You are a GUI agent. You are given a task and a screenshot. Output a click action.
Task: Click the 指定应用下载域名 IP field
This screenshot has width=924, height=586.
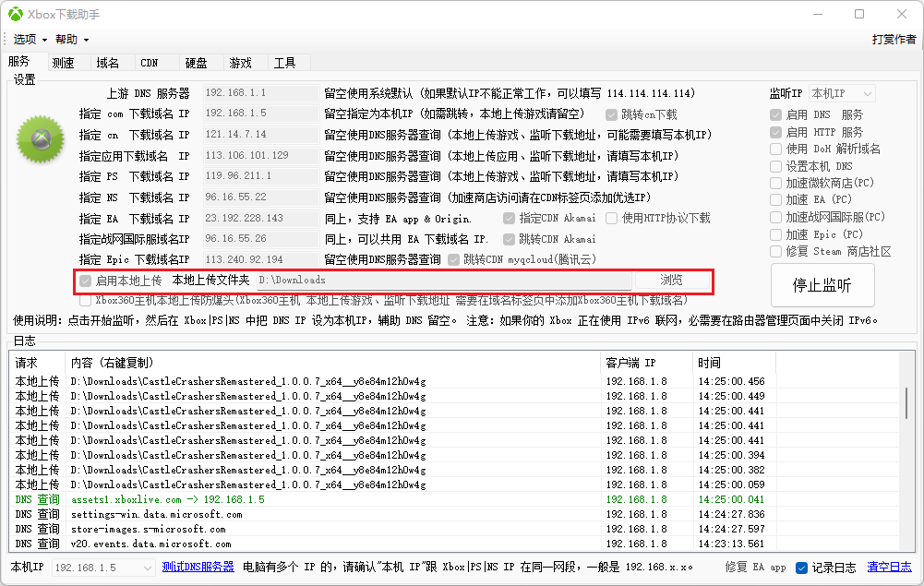point(261,155)
